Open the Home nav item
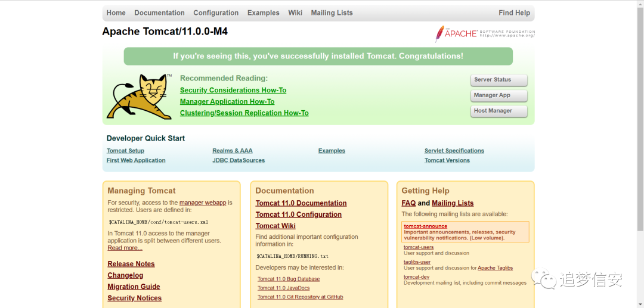The height and width of the screenshot is (308, 644). coord(116,13)
